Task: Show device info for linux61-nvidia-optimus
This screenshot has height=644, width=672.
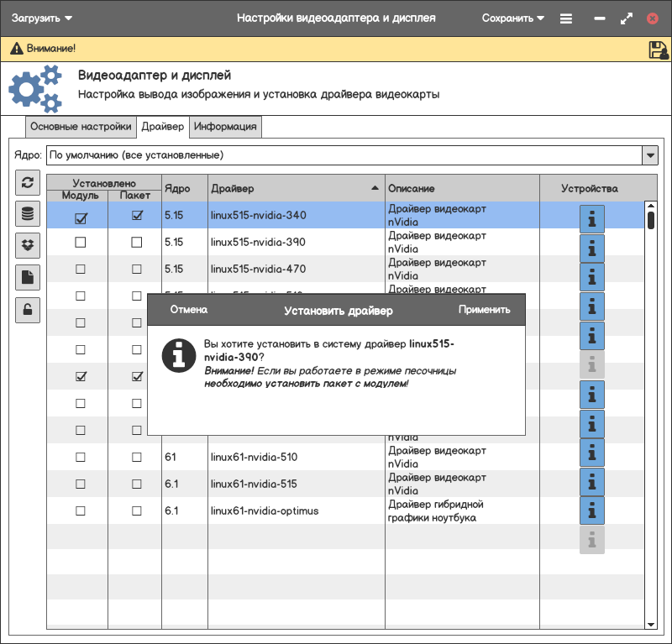Action: click(592, 510)
